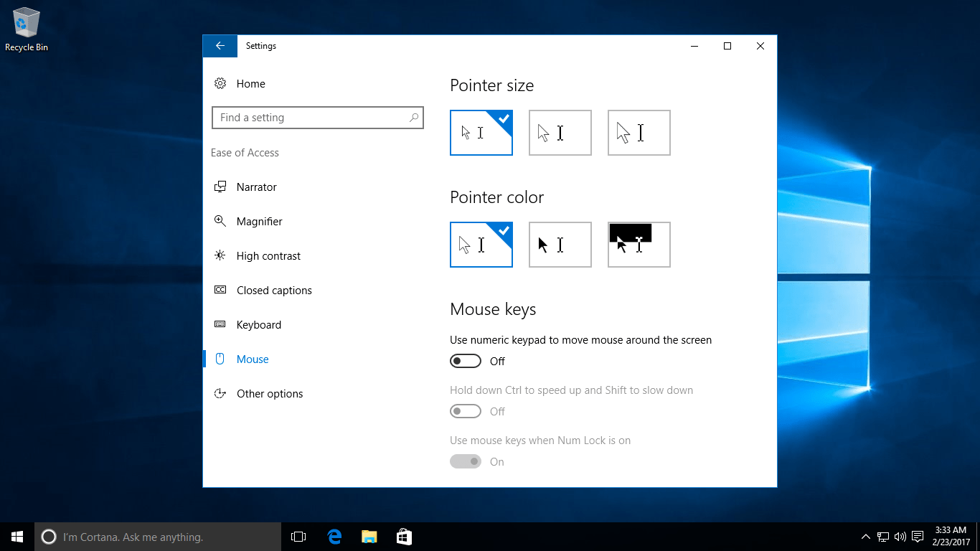This screenshot has height=551, width=980.
Task: Open the Action Center from system tray
Action: coord(918,536)
